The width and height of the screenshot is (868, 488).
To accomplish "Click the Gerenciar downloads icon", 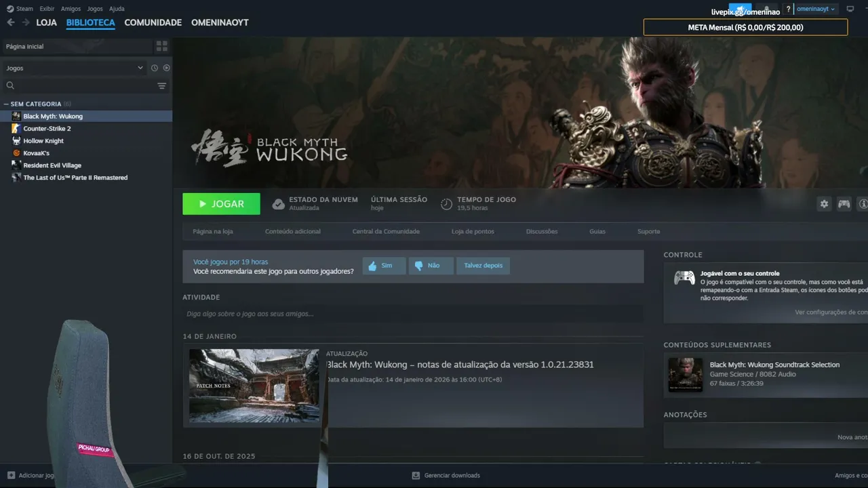I will [x=416, y=476].
